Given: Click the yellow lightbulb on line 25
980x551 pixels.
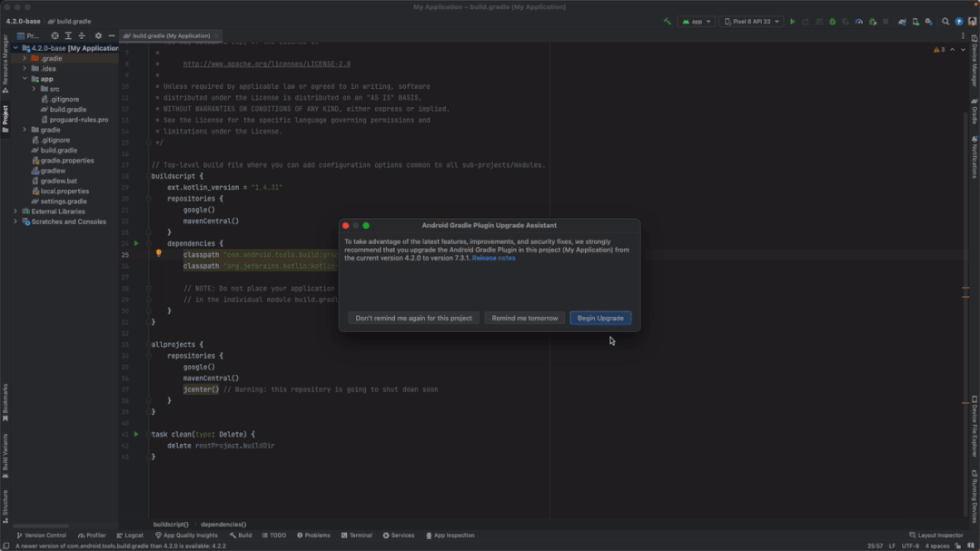Looking at the screenshot, I should 158,254.
